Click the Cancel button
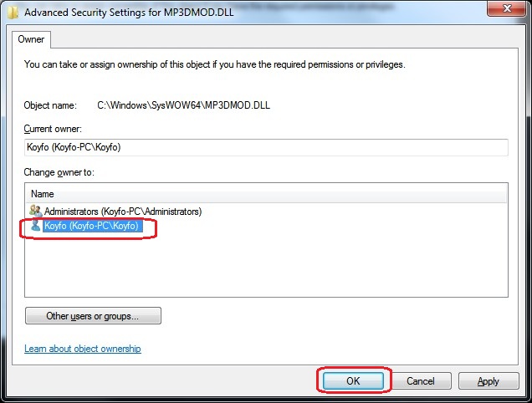The height and width of the screenshot is (403, 532). pos(421,381)
